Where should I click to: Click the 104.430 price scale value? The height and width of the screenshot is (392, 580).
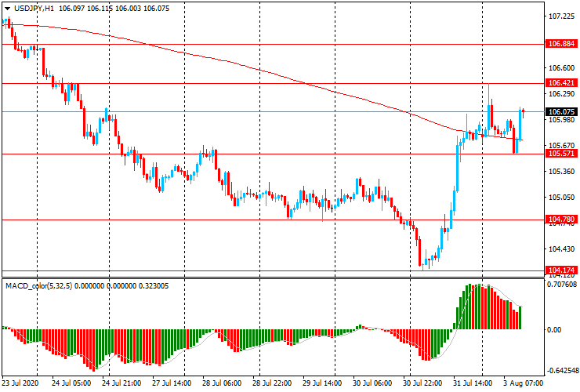[x=561, y=249]
